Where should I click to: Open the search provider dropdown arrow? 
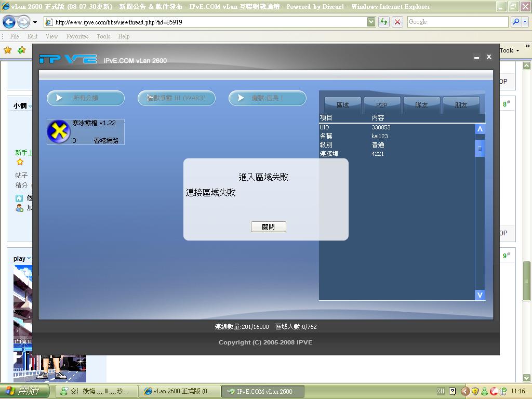(525, 22)
